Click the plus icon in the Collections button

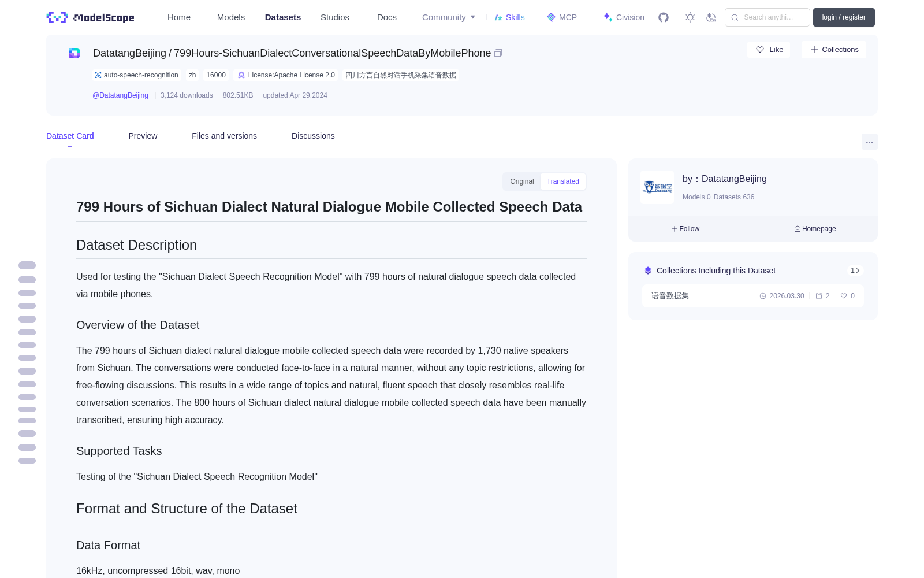tap(815, 50)
